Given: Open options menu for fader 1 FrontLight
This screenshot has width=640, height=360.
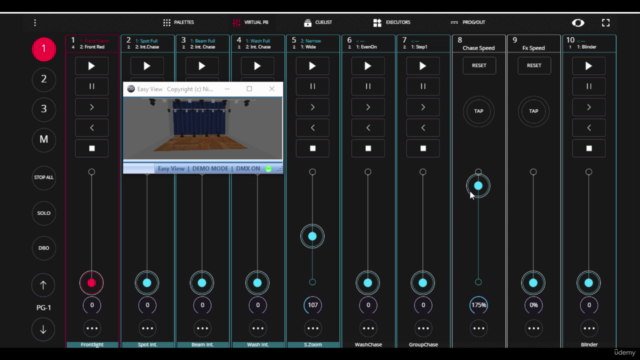Looking at the screenshot, I should coord(92,329).
